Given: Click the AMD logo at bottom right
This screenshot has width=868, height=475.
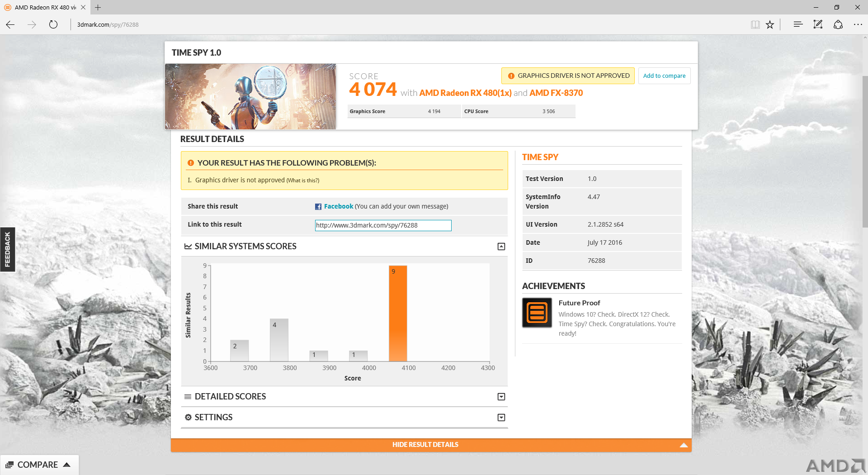Looking at the screenshot, I should [x=835, y=466].
